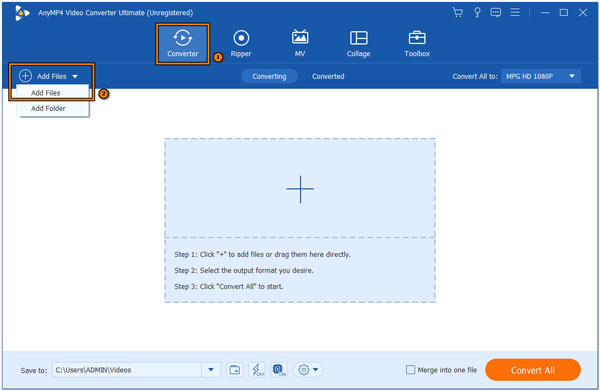600x391 pixels.
Task: Start conversion with Convert All
Action: coord(533,370)
